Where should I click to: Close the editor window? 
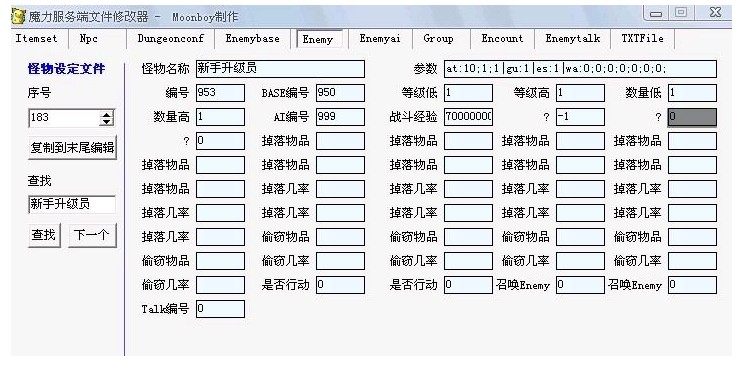[x=715, y=13]
